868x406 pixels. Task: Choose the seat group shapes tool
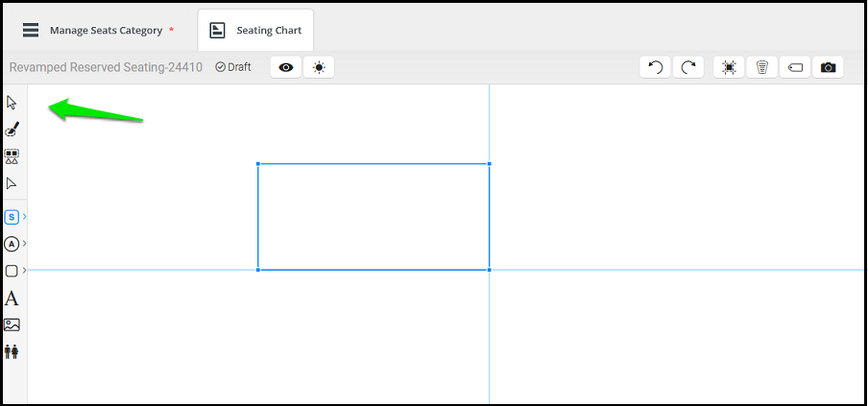(12, 156)
